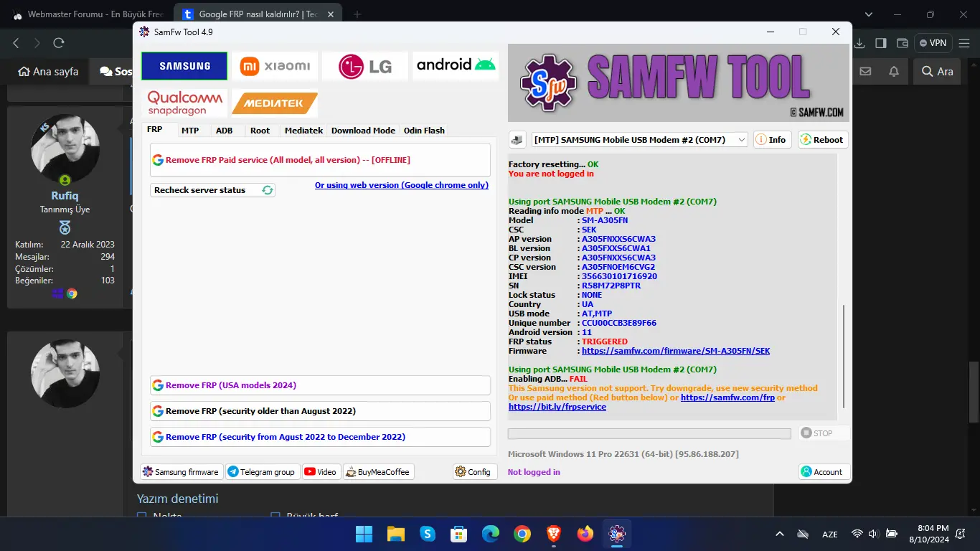Click the BuyMeaCoffee button
The width and height of the screenshot is (980, 551).
(378, 472)
